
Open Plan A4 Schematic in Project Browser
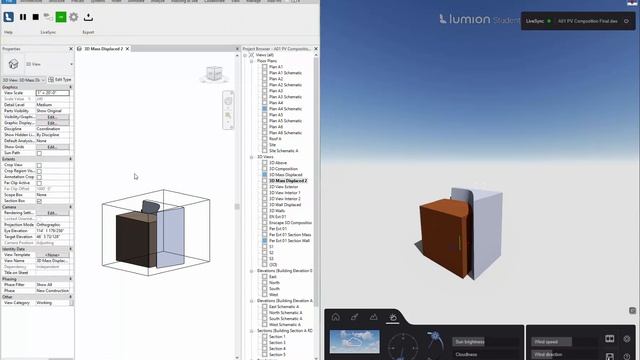click(285, 109)
